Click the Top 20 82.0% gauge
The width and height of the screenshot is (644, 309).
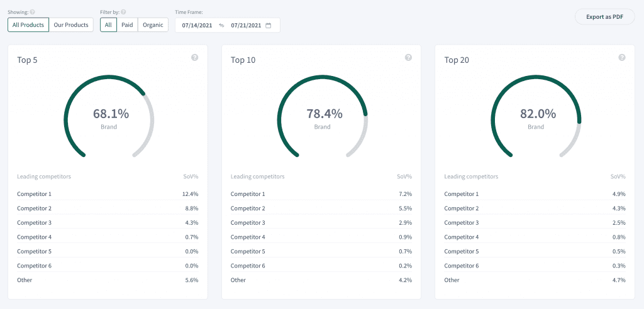pyautogui.click(x=537, y=117)
